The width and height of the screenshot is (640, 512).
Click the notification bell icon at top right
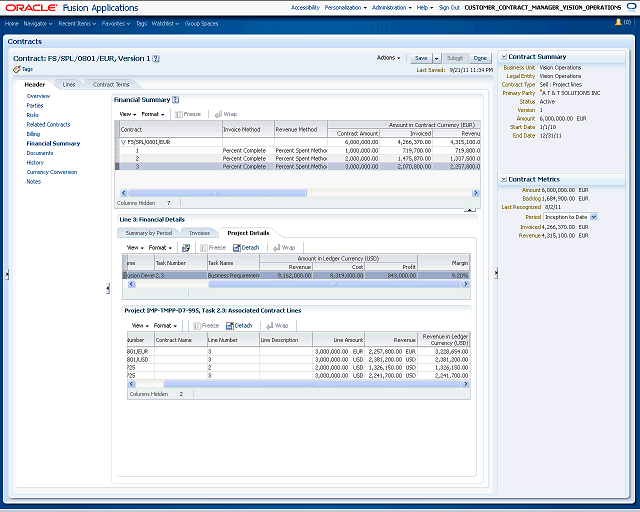(618, 22)
